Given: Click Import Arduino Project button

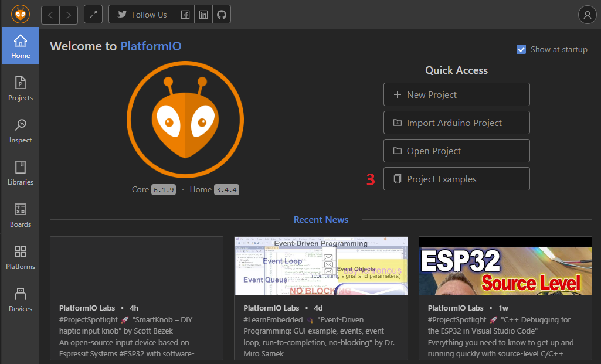Looking at the screenshot, I should point(456,123).
